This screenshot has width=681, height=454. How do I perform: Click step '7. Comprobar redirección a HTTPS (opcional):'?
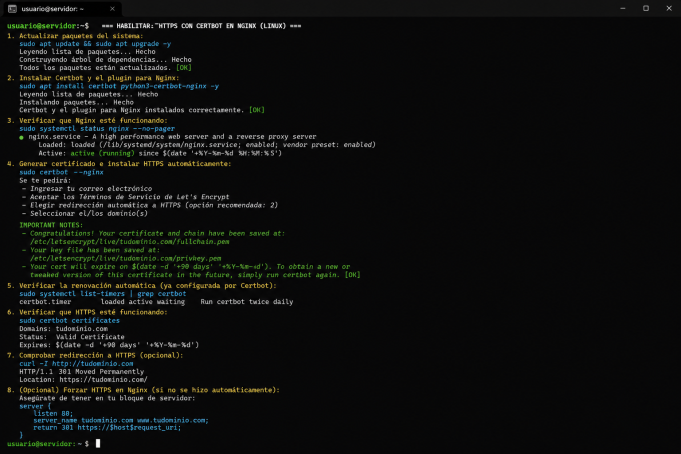point(95,355)
